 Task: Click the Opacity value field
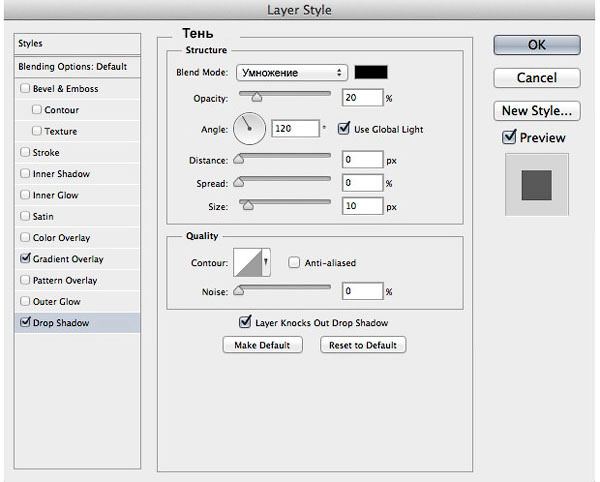362,98
